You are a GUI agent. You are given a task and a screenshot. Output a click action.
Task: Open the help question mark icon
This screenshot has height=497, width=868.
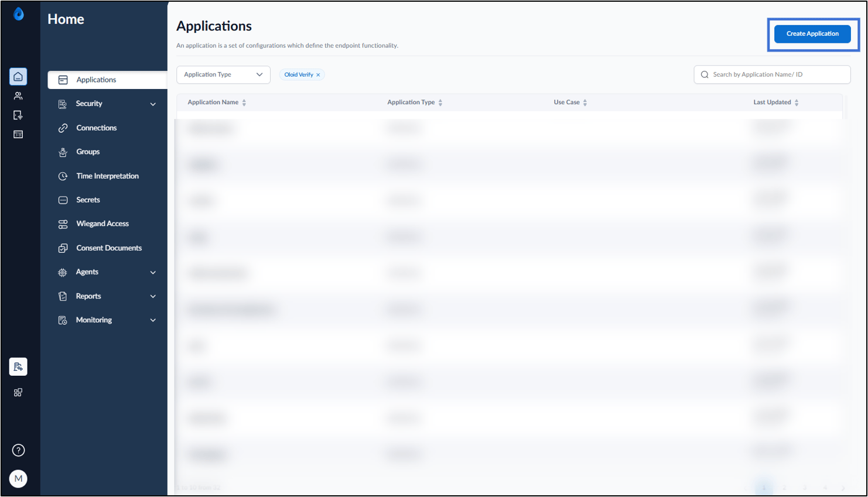tap(19, 450)
